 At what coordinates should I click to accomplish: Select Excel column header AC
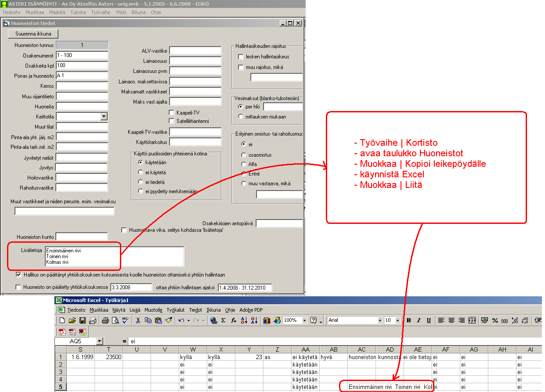pyautogui.click(x=361, y=349)
